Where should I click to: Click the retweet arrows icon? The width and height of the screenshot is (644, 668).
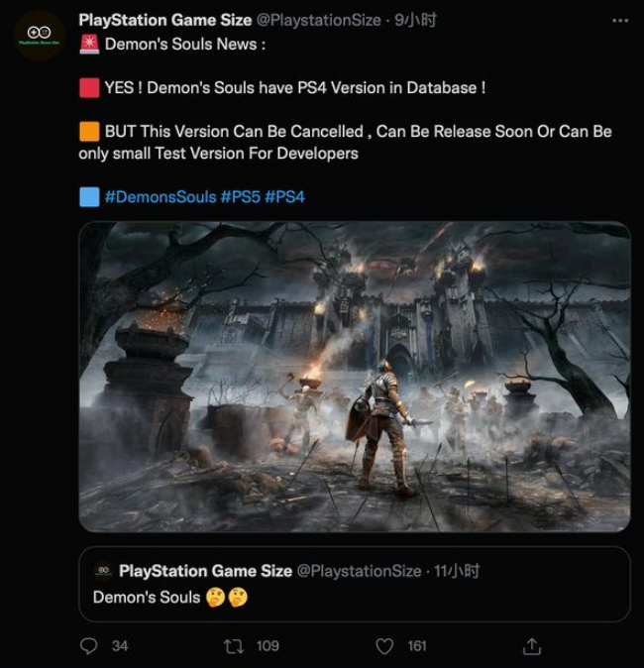[234, 646]
